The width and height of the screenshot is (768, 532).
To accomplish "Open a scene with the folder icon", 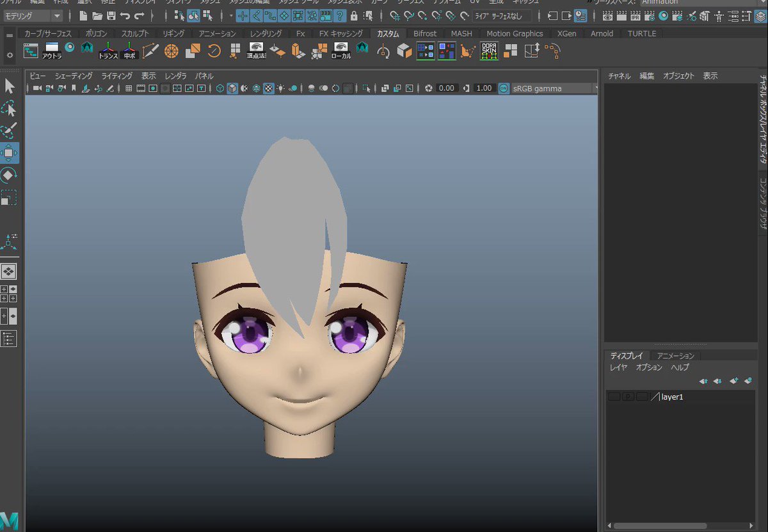I will click(97, 15).
